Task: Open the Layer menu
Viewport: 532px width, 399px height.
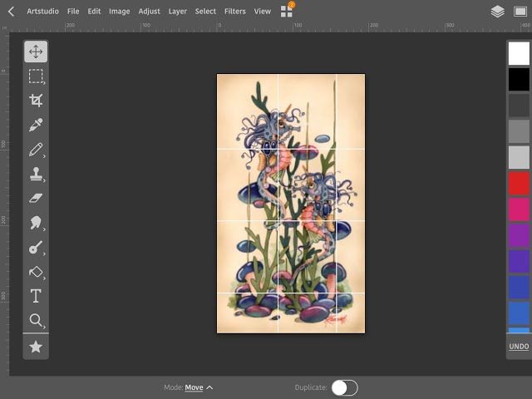Action: point(177,11)
